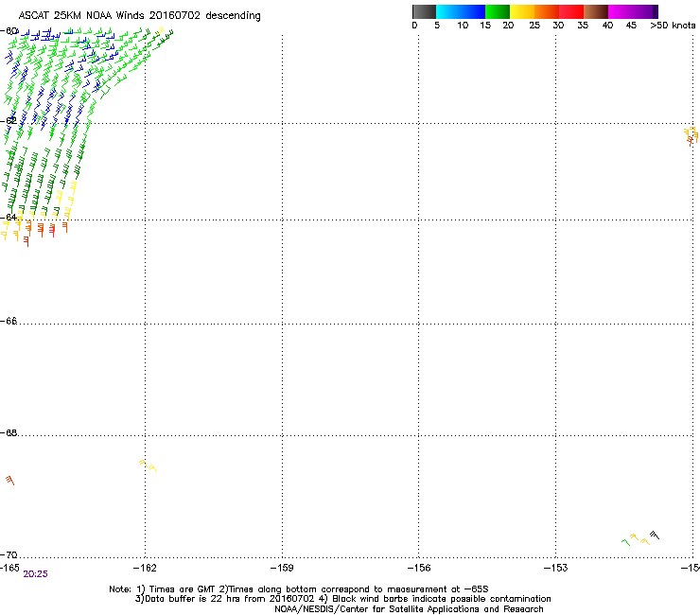This screenshot has width=700, height=615.
Task: Click the gray 0-5 knots color band
Action: click(x=424, y=11)
